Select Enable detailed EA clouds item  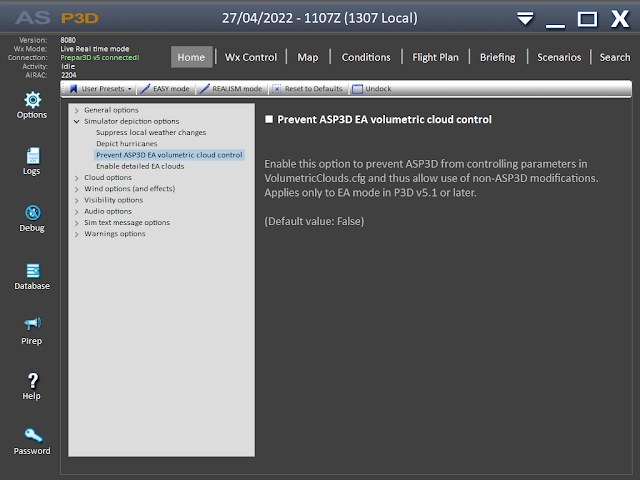[x=140, y=166]
